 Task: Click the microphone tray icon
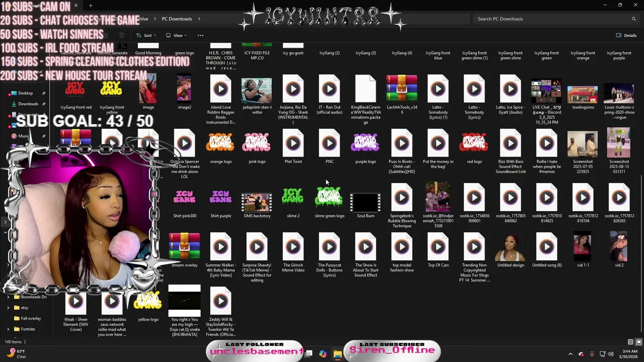(x=592, y=354)
